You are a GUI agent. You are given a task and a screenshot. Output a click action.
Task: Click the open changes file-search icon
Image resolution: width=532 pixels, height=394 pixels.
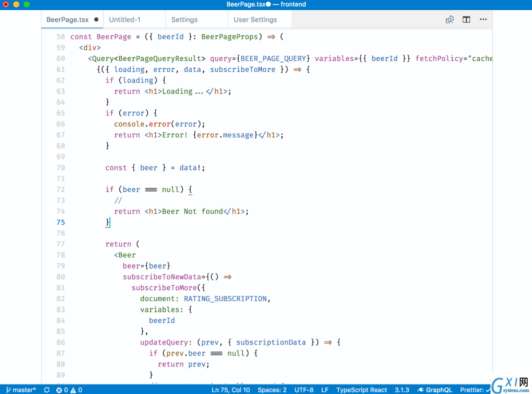tap(449, 19)
